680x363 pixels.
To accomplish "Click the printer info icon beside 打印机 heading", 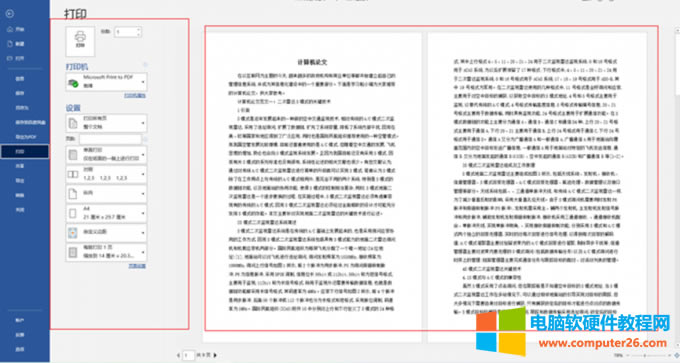I will point(145,65).
